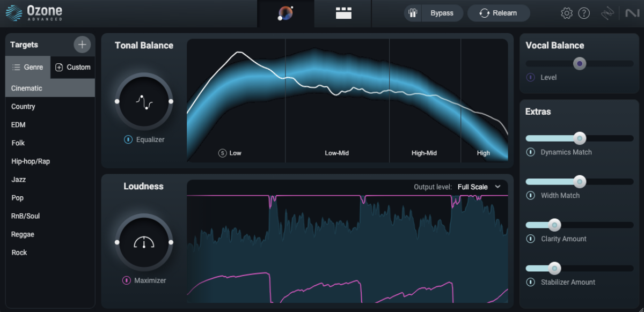Open the Master Assistant view icon
Image resolution: width=644 pixels, height=312 pixels.
tap(286, 13)
